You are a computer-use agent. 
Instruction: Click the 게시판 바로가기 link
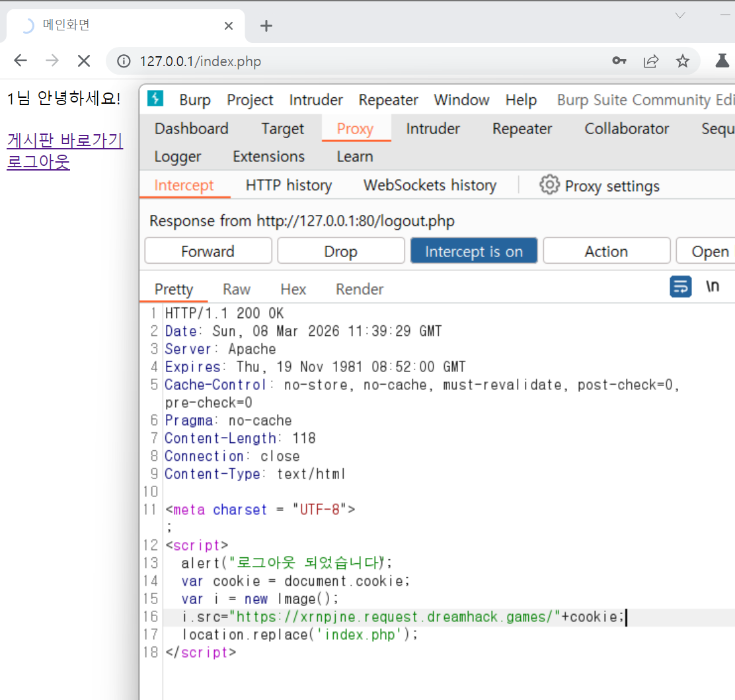(65, 140)
